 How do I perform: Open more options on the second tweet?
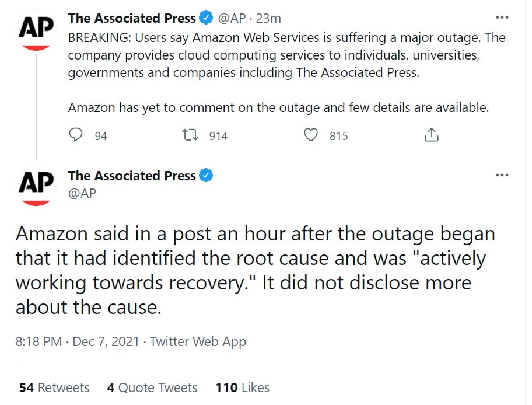pyautogui.click(x=502, y=175)
